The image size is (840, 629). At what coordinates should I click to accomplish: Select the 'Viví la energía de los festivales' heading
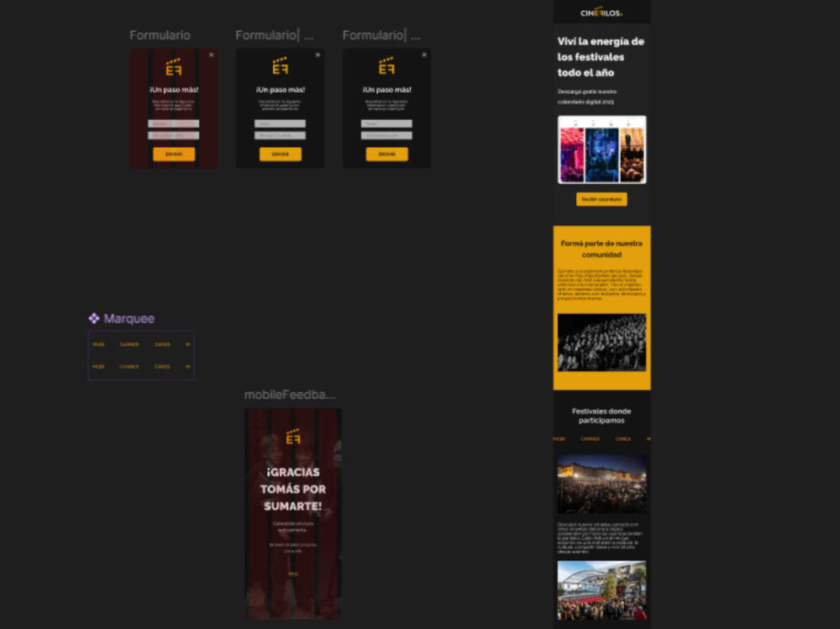601,57
